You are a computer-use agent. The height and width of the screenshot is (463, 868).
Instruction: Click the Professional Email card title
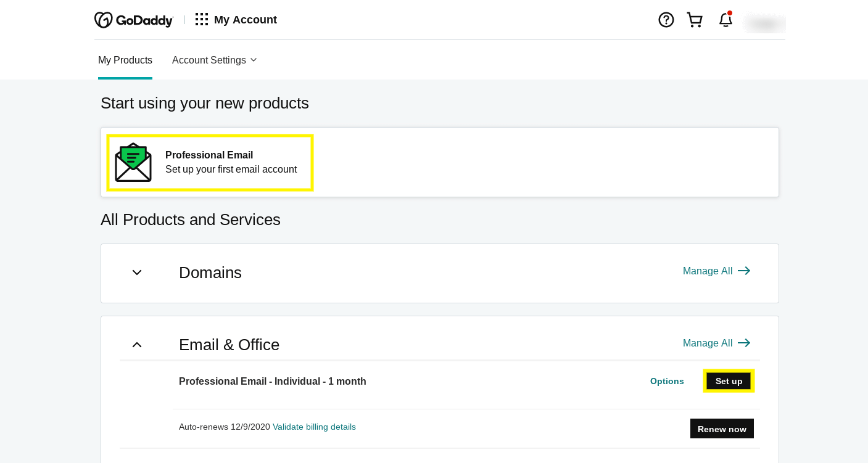(x=209, y=155)
